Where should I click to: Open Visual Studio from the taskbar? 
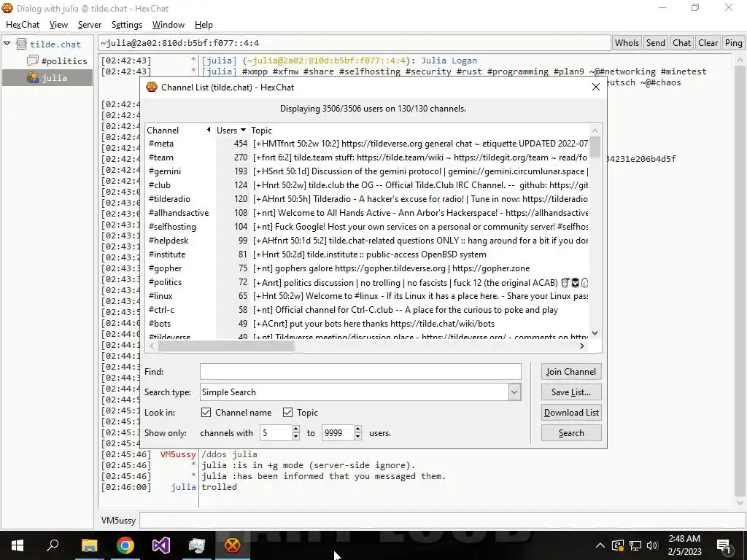[x=160, y=545]
